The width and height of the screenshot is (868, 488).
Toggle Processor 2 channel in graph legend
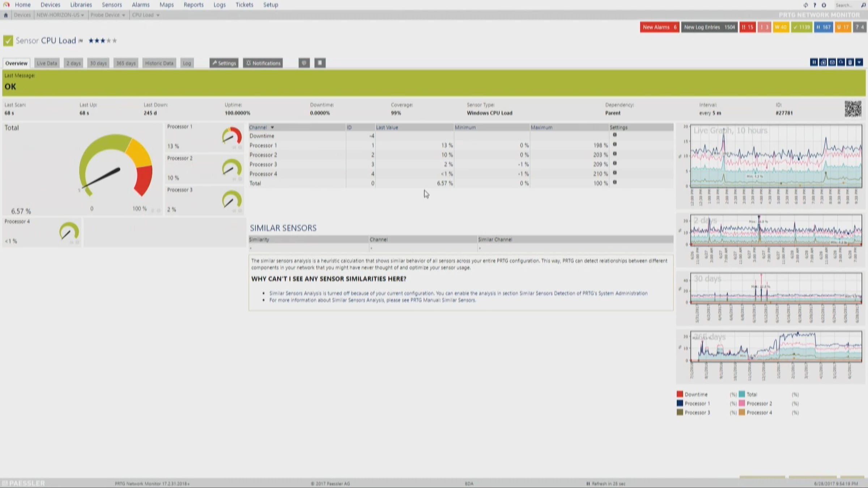[742, 403]
